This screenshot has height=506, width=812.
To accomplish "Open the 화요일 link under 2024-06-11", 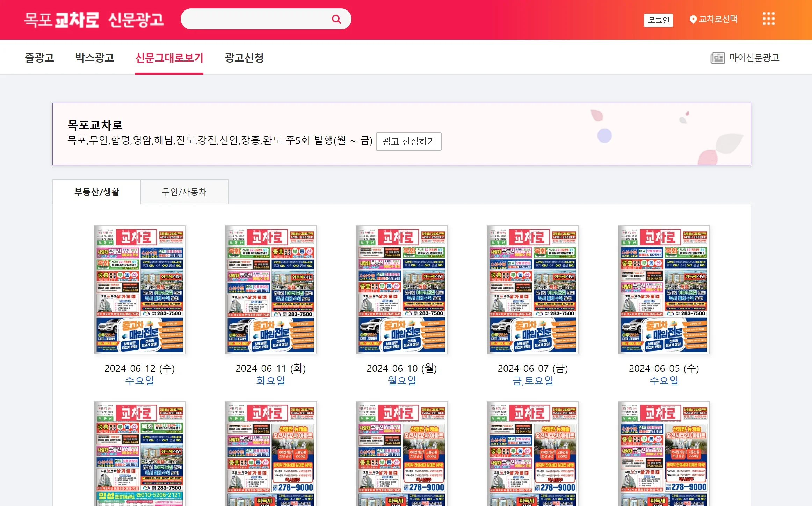I will 270,381.
